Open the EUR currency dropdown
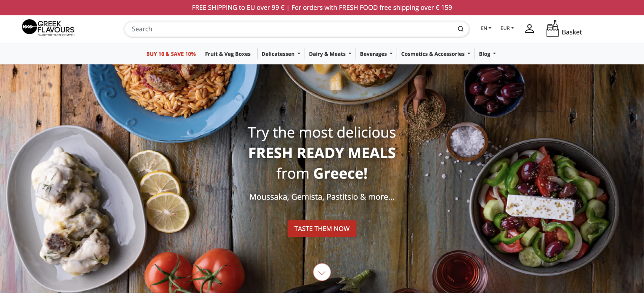644x304 pixels. 507,28
